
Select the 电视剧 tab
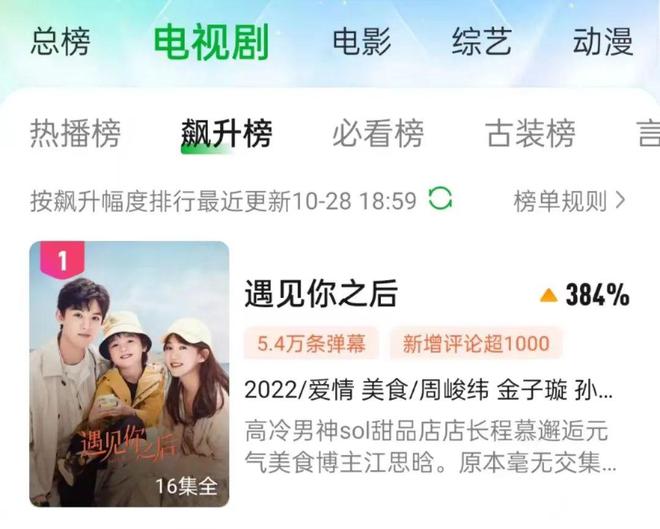(211, 42)
